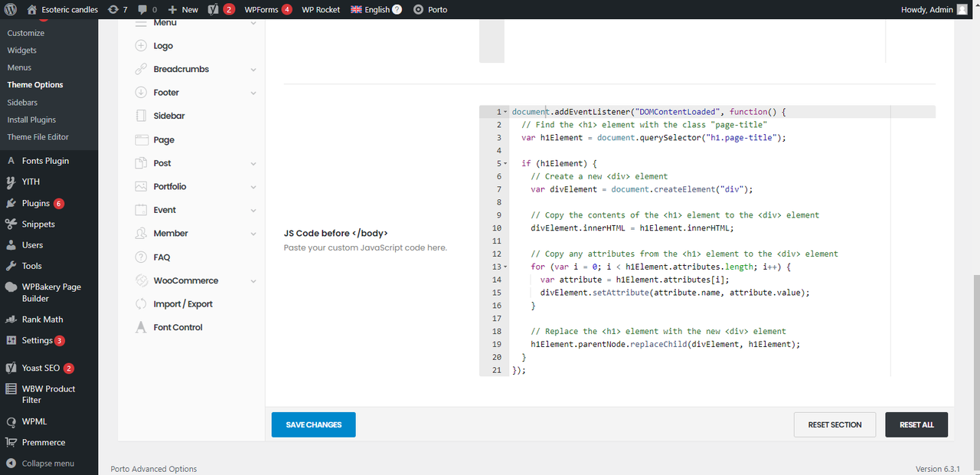This screenshot has width=980, height=475.
Task: Fold the for loop at line 13
Action: pyautogui.click(x=505, y=267)
